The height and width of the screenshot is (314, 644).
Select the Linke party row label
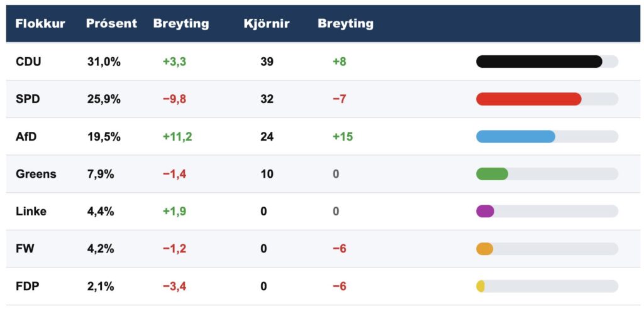31,212
